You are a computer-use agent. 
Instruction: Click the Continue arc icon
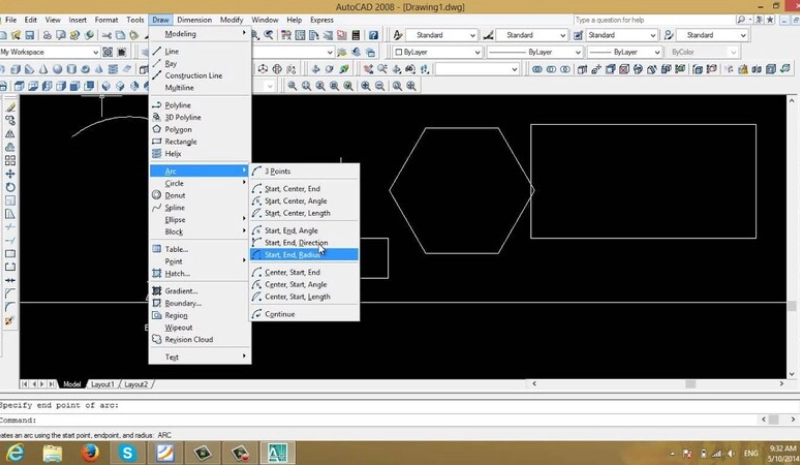point(257,314)
